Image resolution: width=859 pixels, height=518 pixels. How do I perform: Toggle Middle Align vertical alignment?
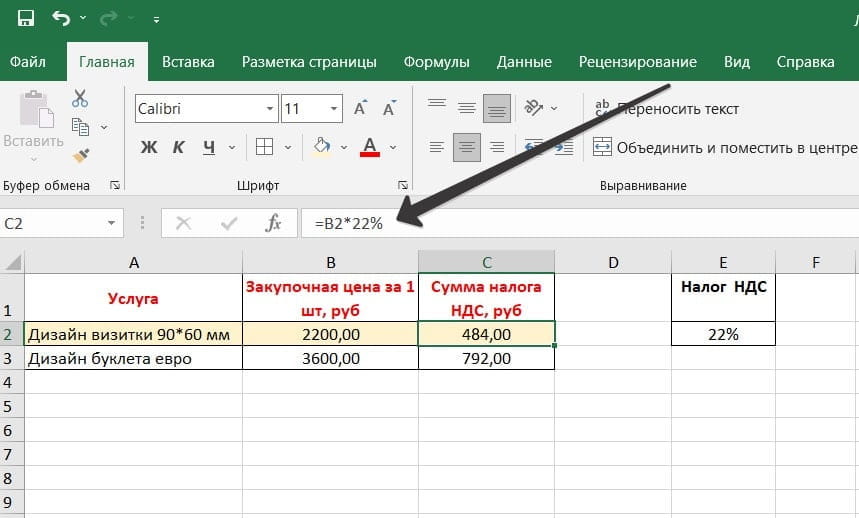(467, 108)
